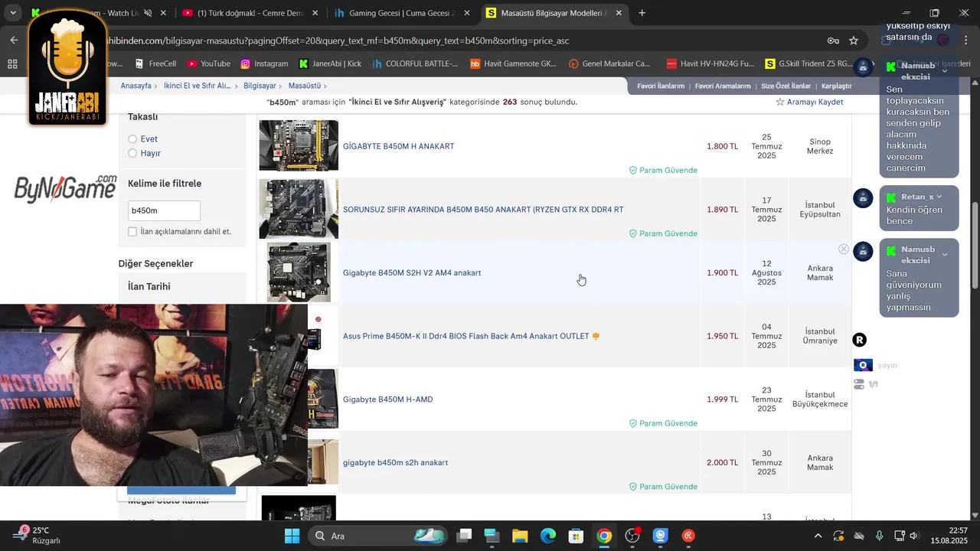Open GİGABYTE B450M H ANAKART listing
Viewport: 980px width, 551px height.
point(398,146)
